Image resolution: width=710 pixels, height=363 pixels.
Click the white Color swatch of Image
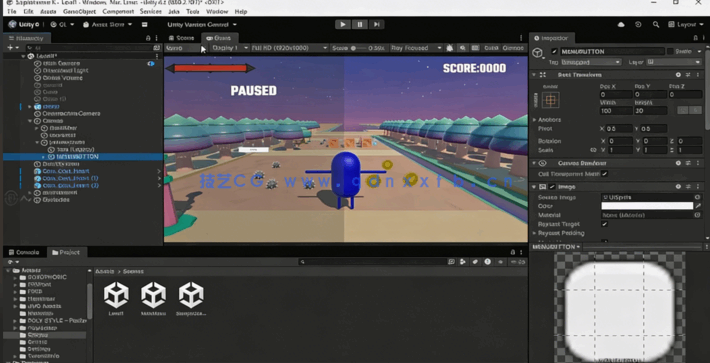point(647,206)
